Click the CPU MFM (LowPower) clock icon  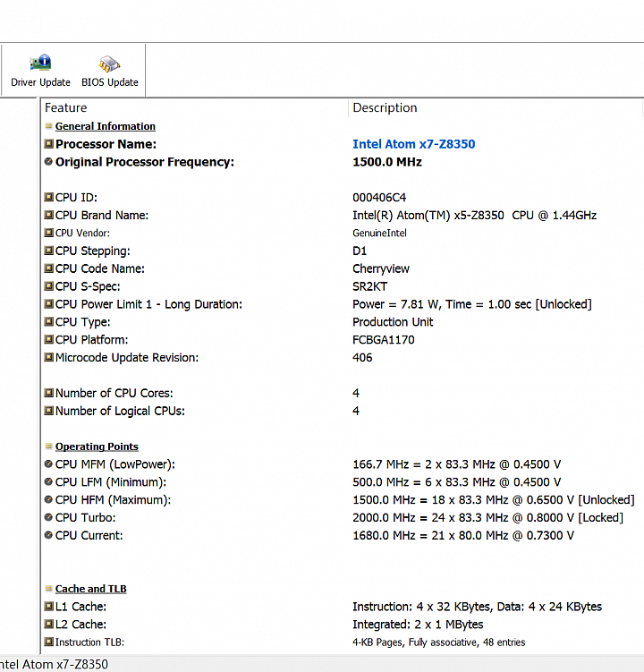49,464
